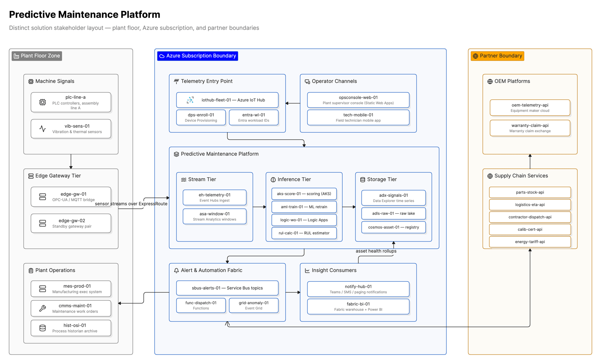The height and width of the screenshot is (364, 601).
Task: Click the Alert & Automation Fabric bell icon
Action: (x=176, y=270)
